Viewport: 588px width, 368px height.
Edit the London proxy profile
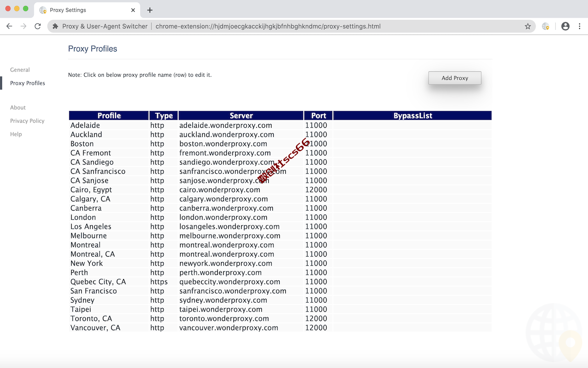click(280, 217)
